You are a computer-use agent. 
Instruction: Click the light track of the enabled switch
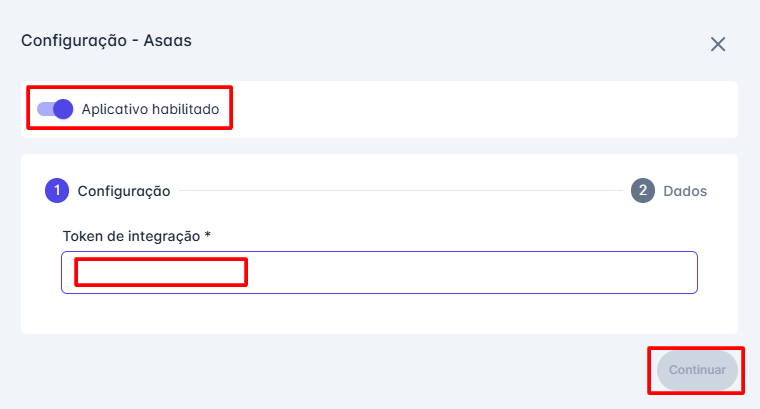(44, 108)
